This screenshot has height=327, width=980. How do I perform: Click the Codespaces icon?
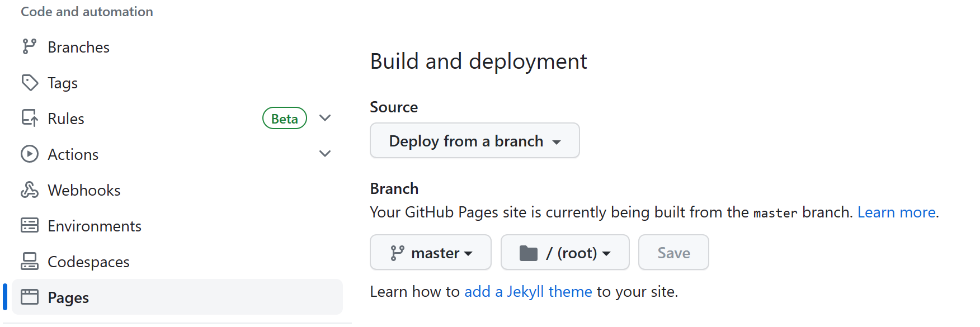coord(29,262)
